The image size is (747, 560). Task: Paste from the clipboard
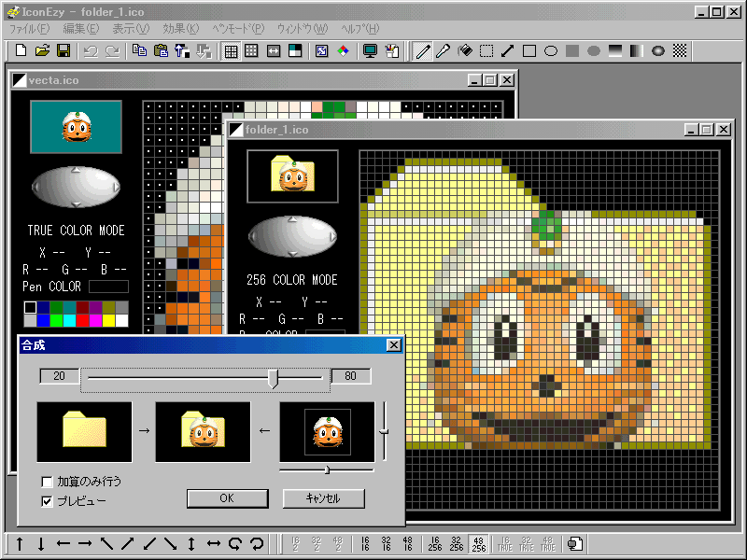click(x=161, y=51)
